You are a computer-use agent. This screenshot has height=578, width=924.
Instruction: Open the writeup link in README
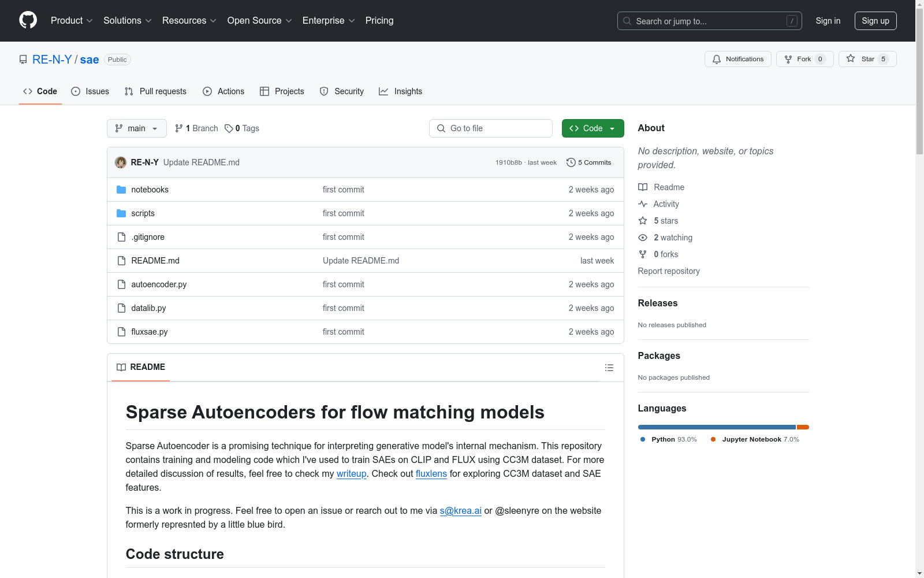coord(352,473)
